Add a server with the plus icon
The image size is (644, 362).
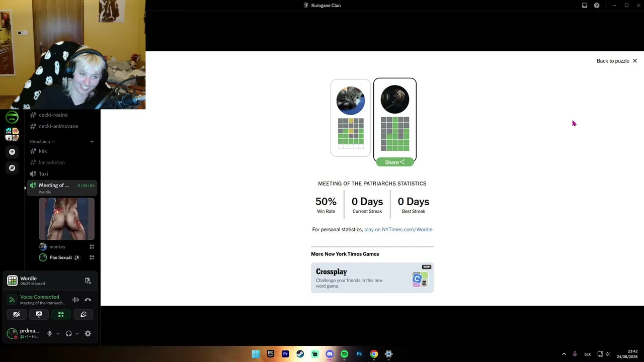(x=12, y=152)
